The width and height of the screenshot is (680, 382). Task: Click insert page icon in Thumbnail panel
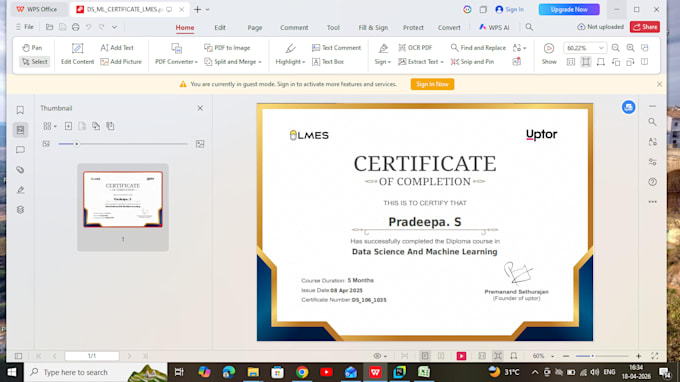pos(68,126)
